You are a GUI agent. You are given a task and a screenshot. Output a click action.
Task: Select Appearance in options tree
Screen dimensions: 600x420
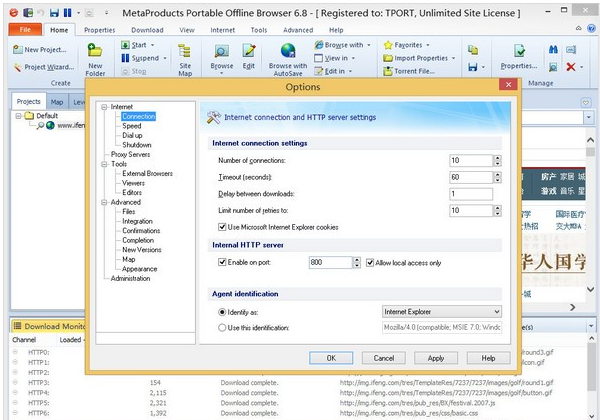coord(139,269)
